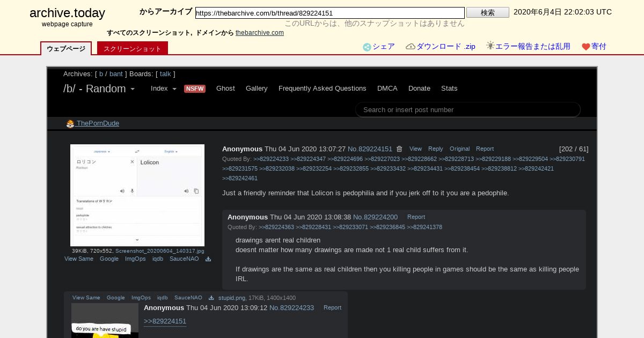This screenshot has height=338, width=644.
Task: Click the エラー報告または乱用 link text
Action: pos(533,47)
